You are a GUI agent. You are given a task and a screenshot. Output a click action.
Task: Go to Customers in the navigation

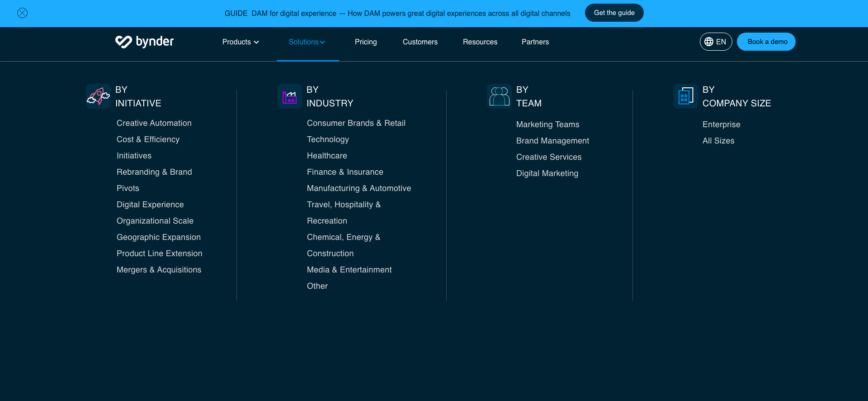click(x=420, y=42)
